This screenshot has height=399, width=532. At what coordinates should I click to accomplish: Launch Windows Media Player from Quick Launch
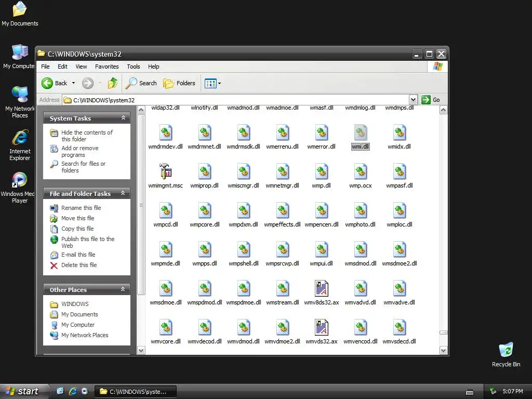(x=85, y=391)
